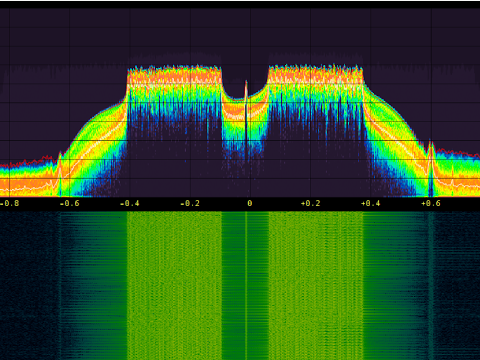This screenshot has width=480, height=360.
Task: Click the left bright band in waterfall
Action: (x=174, y=286)
